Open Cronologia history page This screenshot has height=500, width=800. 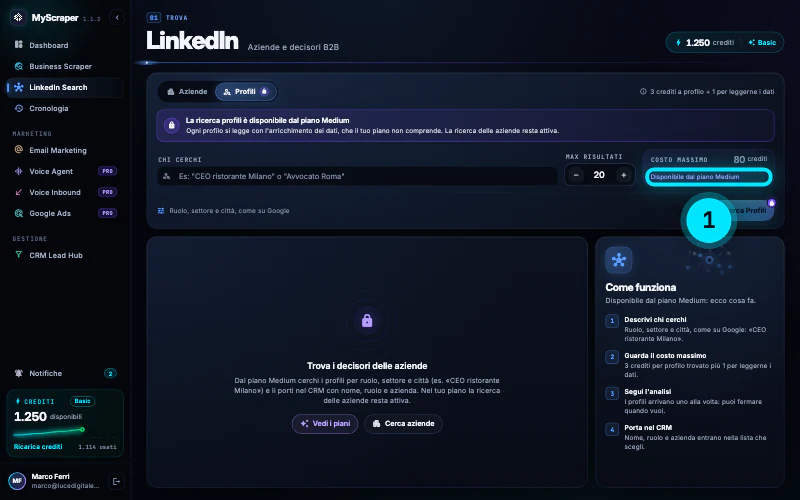(x=65, y=108)
